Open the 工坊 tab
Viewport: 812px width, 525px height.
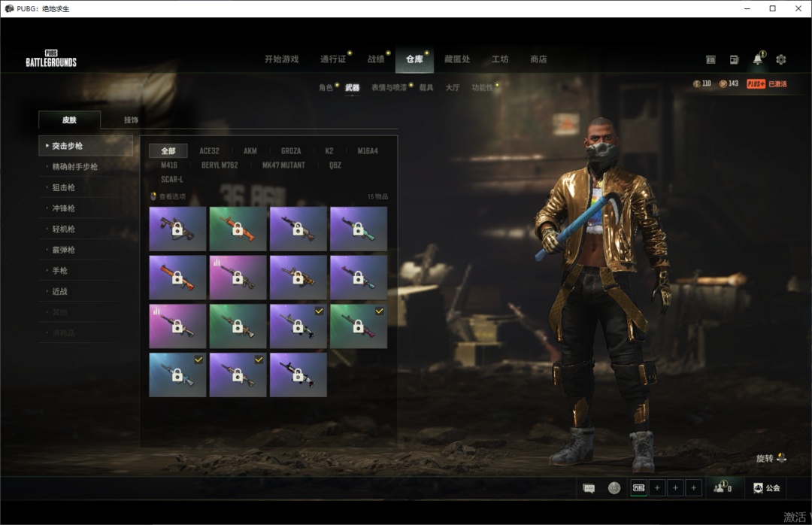pyautogui.click(x=500, y=59)
